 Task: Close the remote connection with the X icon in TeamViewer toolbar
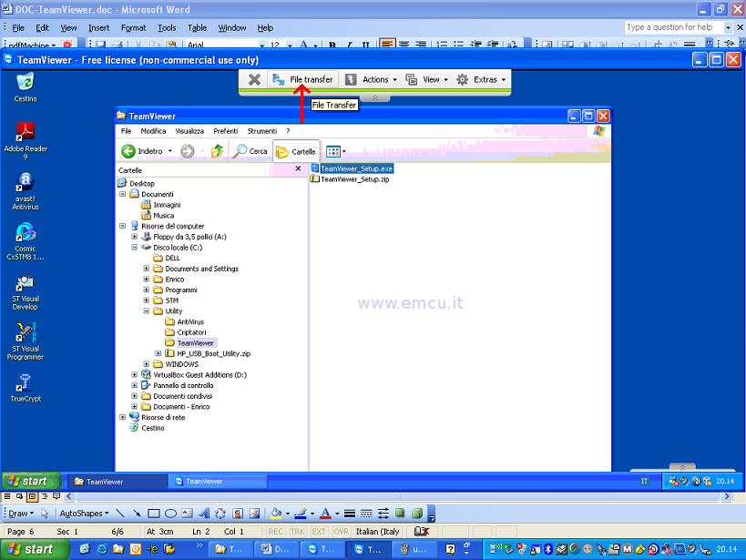coord(254,79)
